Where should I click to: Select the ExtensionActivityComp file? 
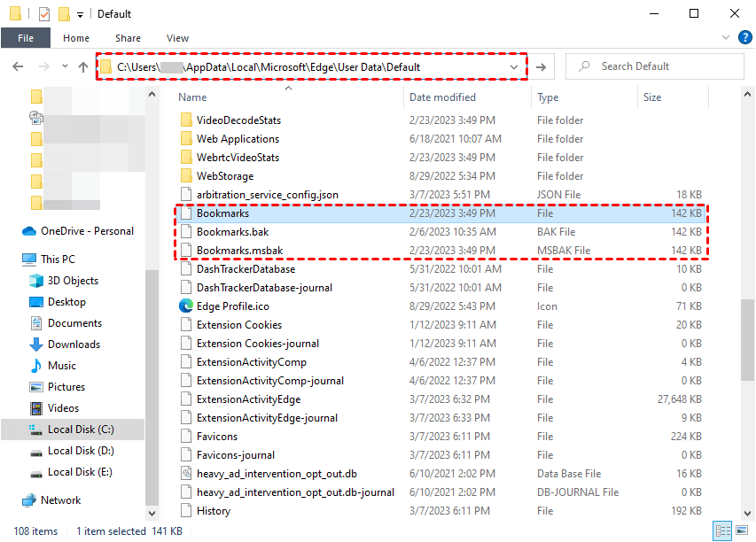[441, 362]
